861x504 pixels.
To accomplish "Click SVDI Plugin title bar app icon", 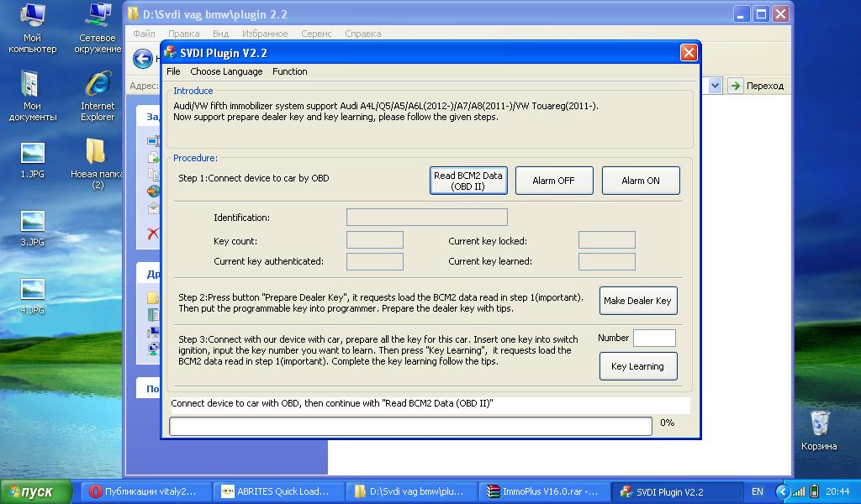I will tap(170, 53).
